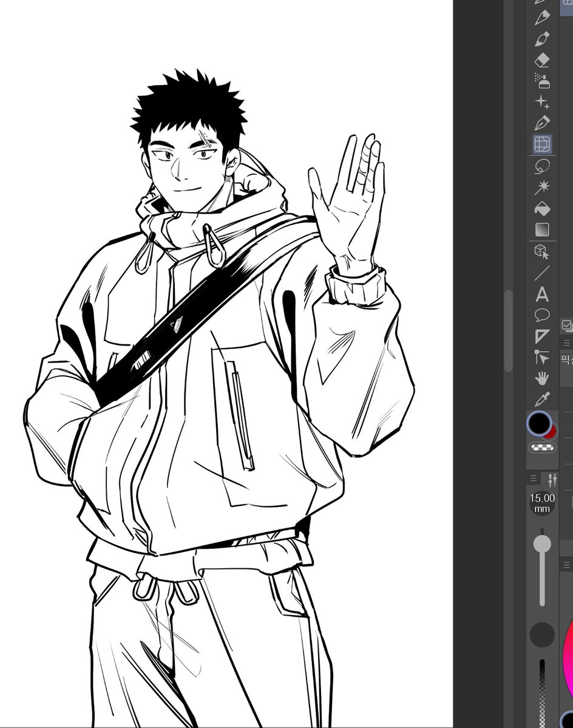Select the Pencil tool
The image size is (573, 728).
coord(542,18)
